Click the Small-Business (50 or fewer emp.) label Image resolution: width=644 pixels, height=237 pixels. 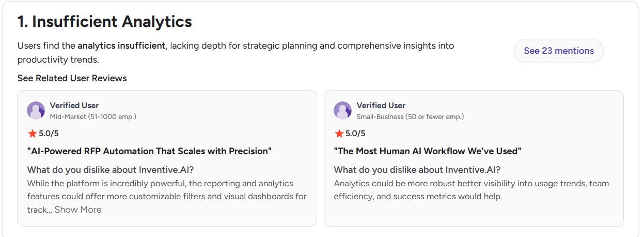coord(410,117)
